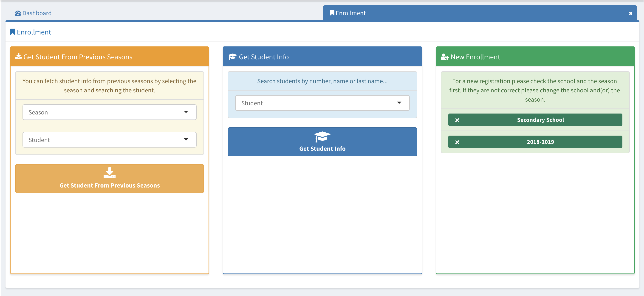644x296 pixels.
Task: Close the Enrollment tab
Action: point(630,14)
